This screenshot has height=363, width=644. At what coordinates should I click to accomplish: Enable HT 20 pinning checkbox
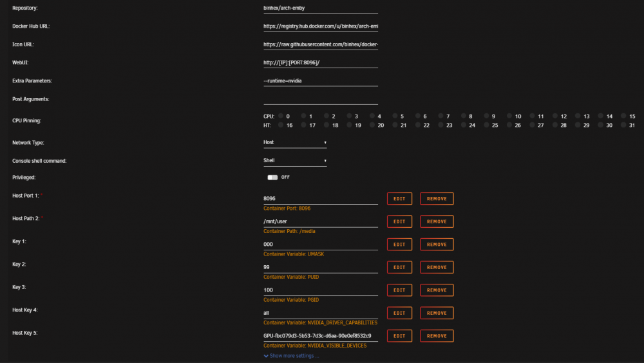372,125
